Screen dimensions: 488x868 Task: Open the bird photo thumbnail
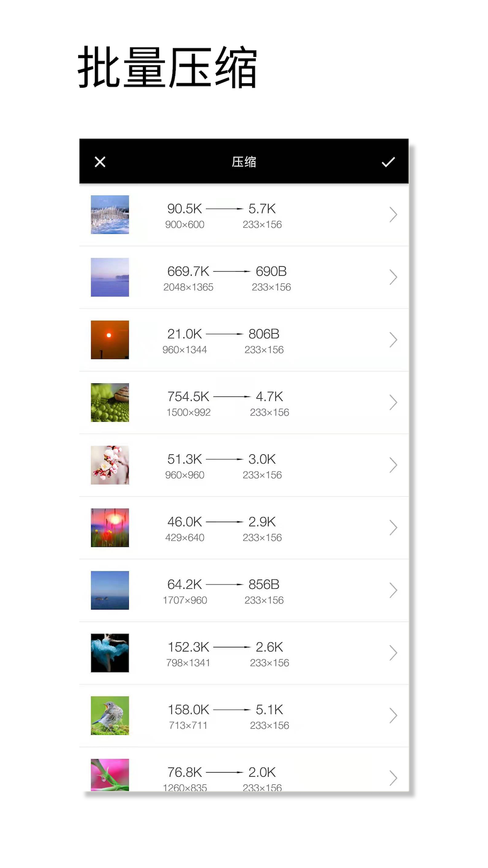[110, 716]
